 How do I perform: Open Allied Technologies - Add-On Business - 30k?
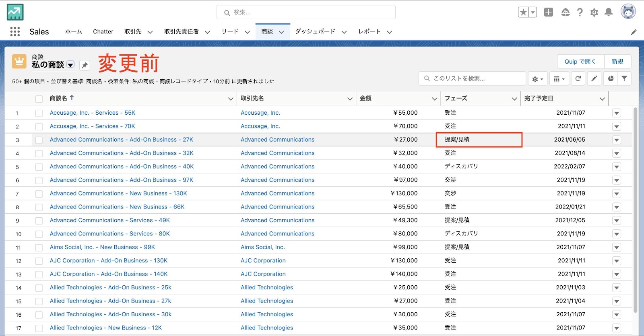pyautogui.click(x=111, y=314)
